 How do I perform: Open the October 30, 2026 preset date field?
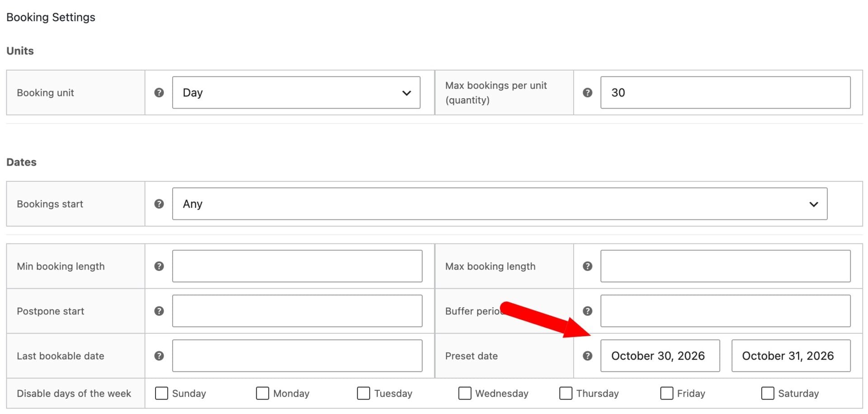click(660, 356)
